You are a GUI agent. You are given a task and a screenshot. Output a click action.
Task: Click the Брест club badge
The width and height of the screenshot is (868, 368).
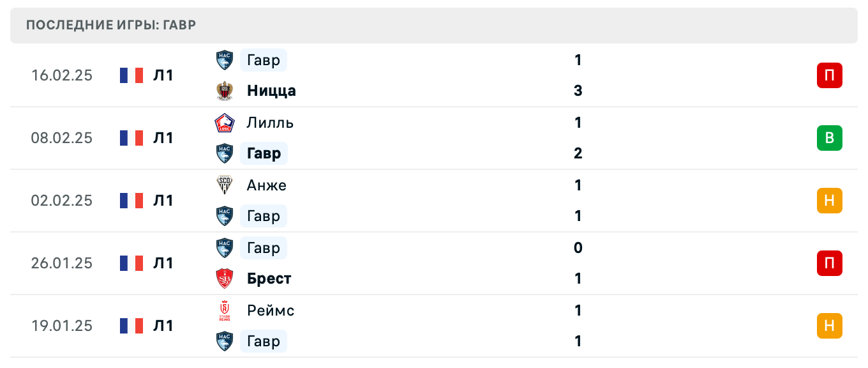(224, 279)
